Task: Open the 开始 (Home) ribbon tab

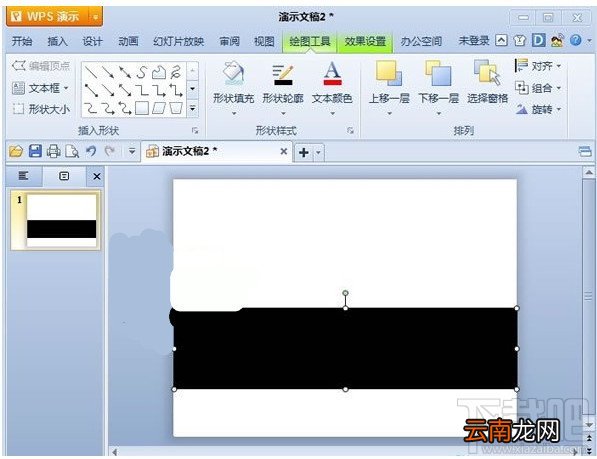Action: (22, 41)
